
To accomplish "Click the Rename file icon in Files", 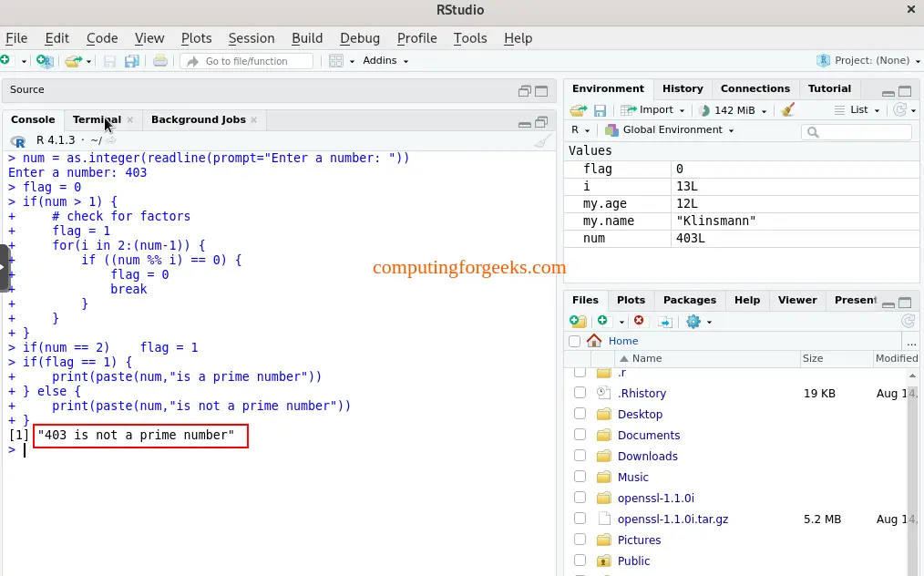I will click(664, 322).
